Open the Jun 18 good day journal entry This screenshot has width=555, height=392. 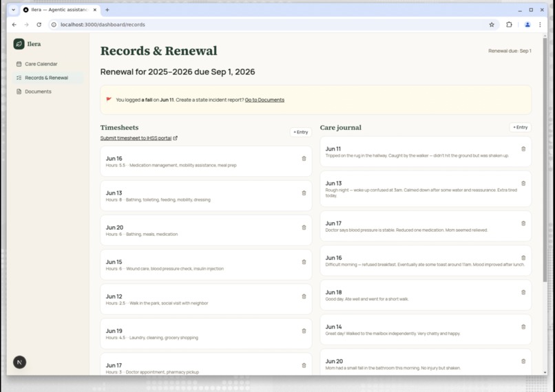tap(426, 295)
